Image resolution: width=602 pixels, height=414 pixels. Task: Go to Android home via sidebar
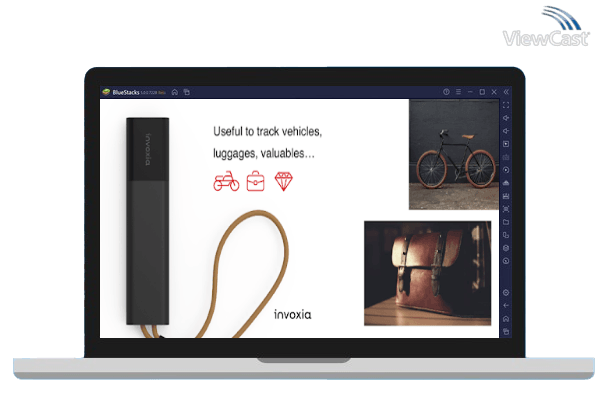tap(506, 319)
